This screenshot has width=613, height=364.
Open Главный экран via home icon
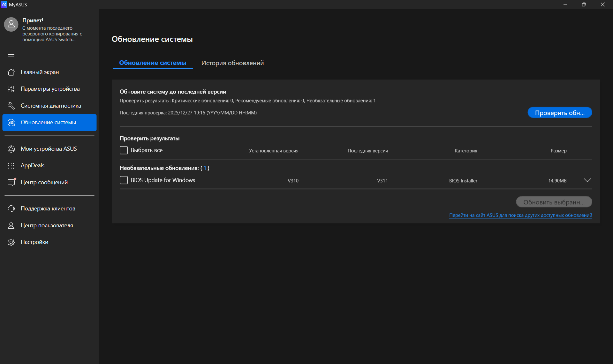pyautogui.click(x=11, y=72)
